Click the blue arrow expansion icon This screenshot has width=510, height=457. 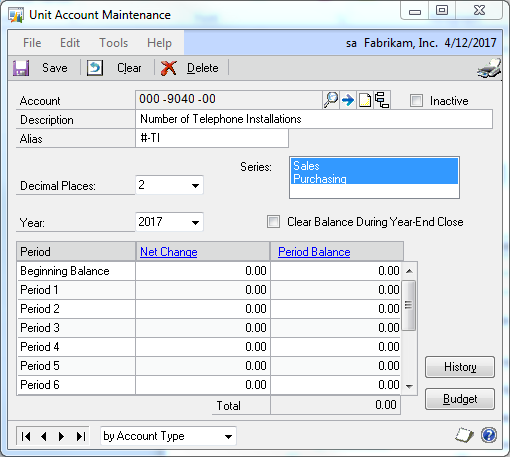coord(348,100)
